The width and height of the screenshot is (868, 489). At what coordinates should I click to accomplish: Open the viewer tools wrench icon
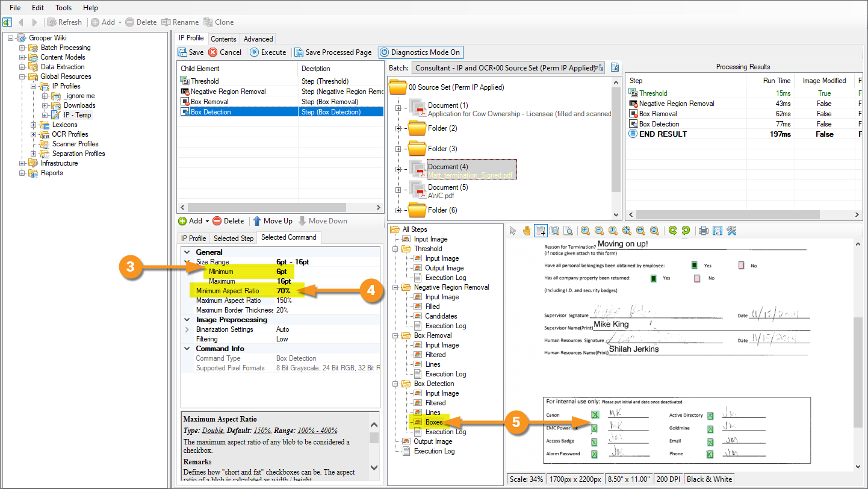tap(731, 230)
